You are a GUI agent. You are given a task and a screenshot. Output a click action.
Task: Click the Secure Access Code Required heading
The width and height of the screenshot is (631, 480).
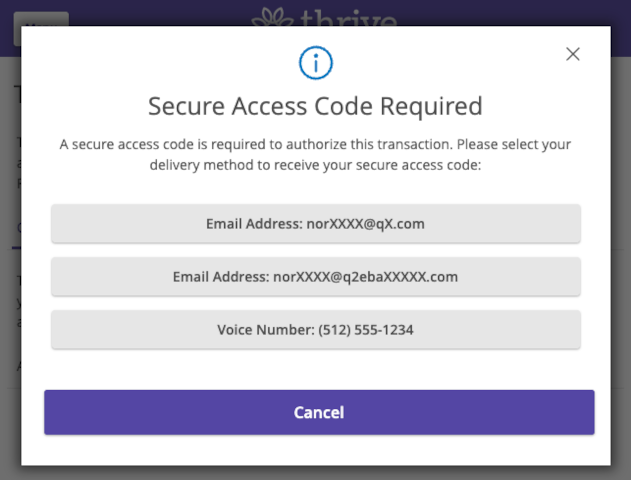click(316, 106)
